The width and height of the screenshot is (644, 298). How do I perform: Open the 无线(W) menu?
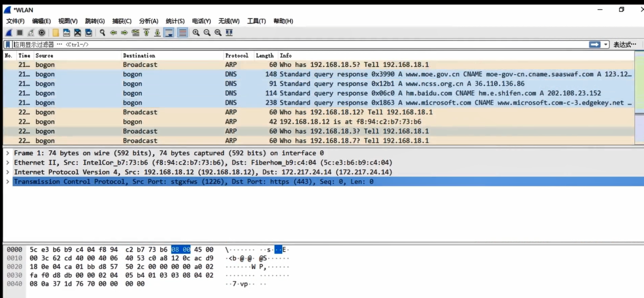pos(229,21)
